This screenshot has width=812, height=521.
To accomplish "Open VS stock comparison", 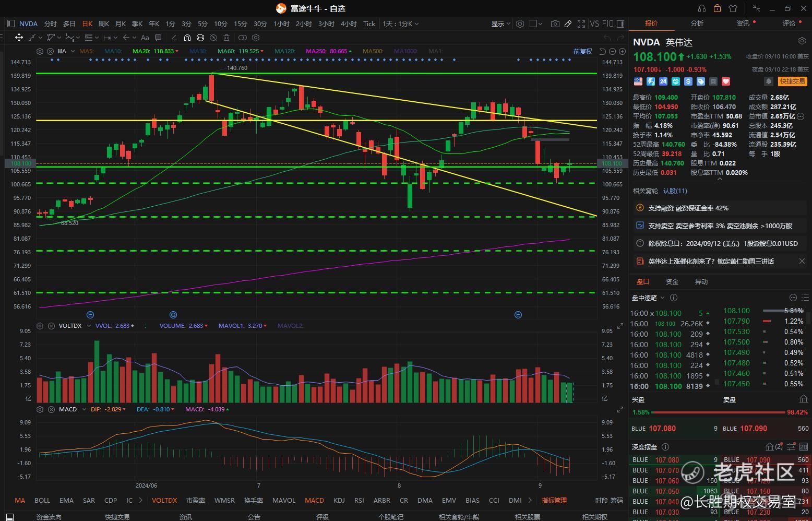I will (x=594, y=23).
